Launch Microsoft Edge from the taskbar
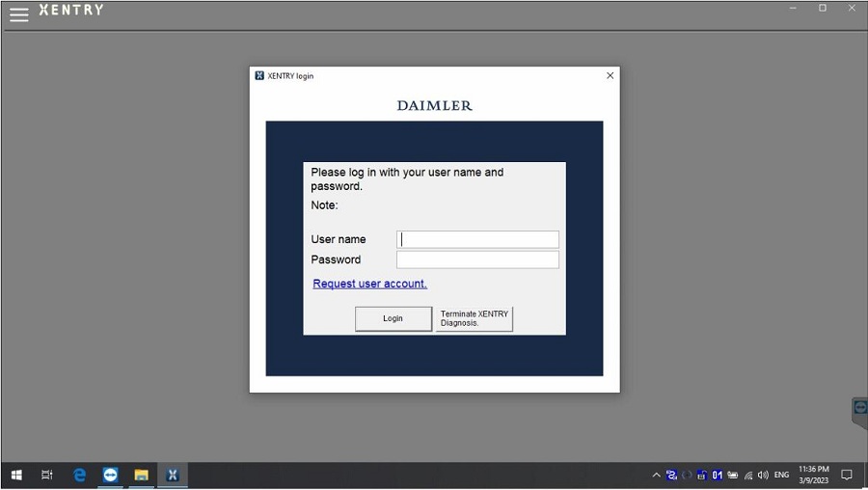Viewport: 868px width, 490px height. click(x=80, y=476)
